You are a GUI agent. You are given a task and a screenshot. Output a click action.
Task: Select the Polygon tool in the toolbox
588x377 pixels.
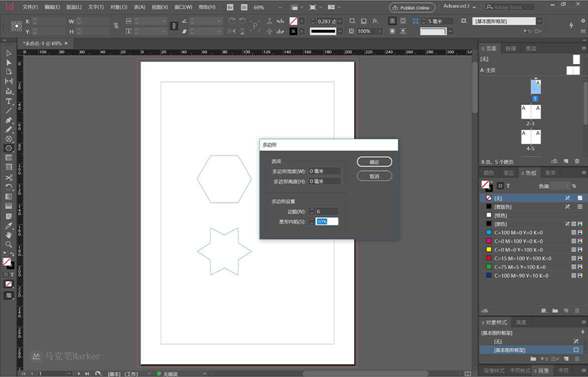pyautogui.click(x=8, y=148)
